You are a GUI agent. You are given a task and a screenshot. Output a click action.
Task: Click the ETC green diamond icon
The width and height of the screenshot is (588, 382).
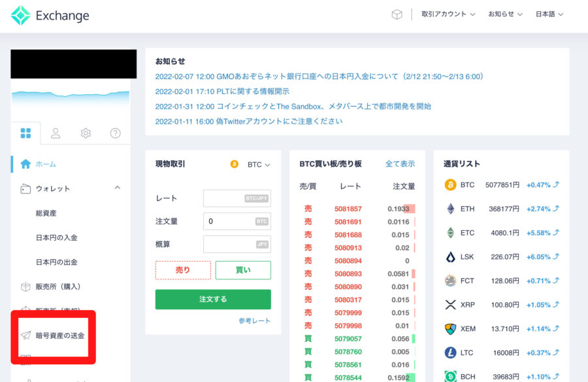tap(450, 233)
